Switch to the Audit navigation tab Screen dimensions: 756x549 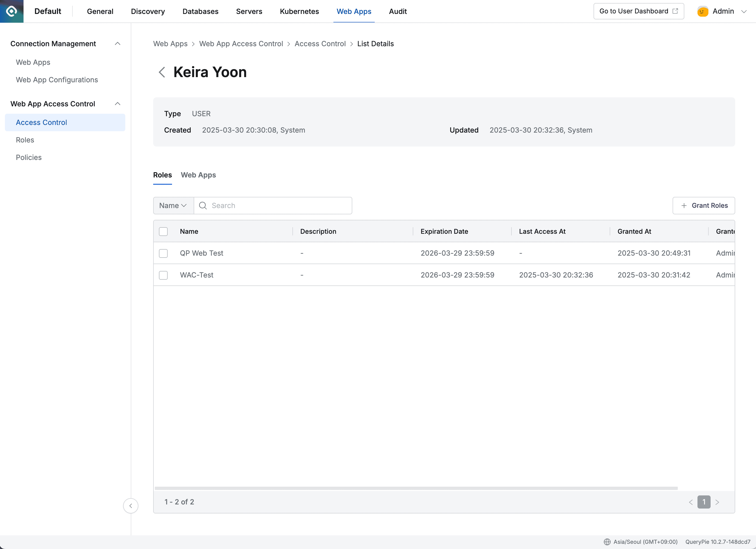(398, 11)
